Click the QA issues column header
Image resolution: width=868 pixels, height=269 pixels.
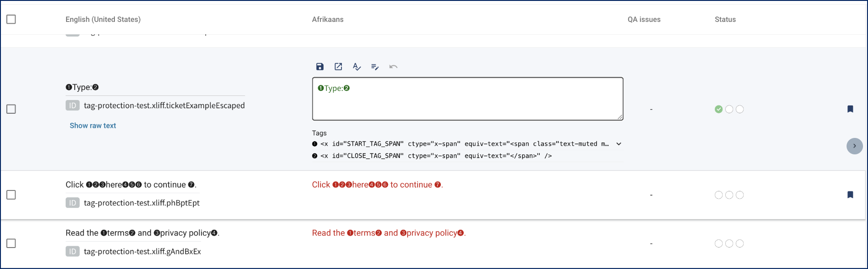(x=644, y=19)
